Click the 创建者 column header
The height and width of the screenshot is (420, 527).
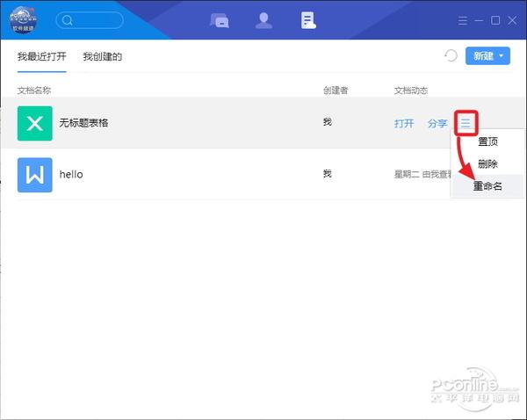click(336, 91)
